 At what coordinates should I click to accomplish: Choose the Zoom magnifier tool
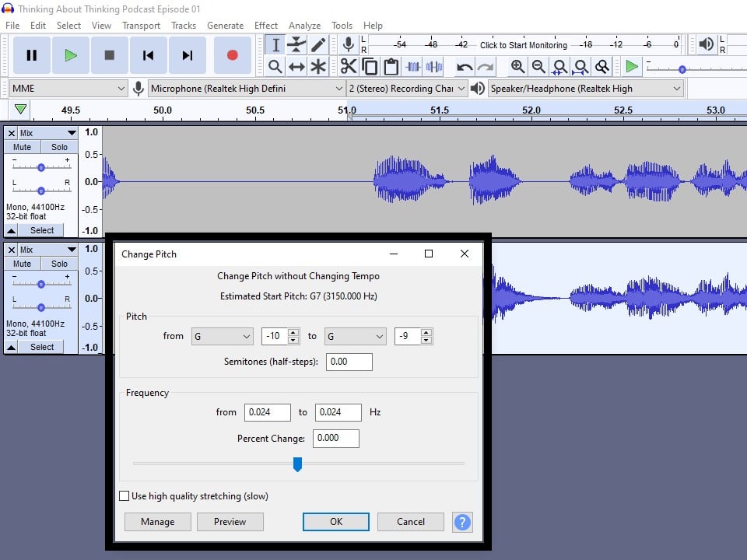(x=275, y=67)
